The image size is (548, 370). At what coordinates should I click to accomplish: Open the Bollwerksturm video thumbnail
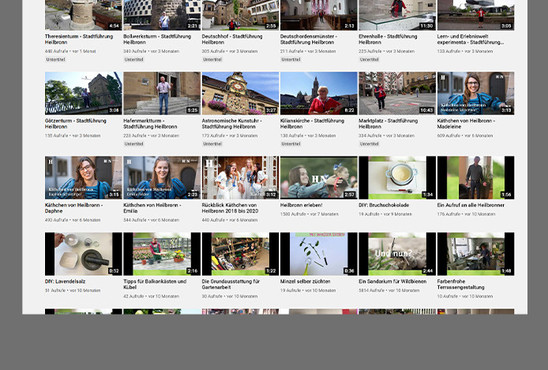click(162, 15)
